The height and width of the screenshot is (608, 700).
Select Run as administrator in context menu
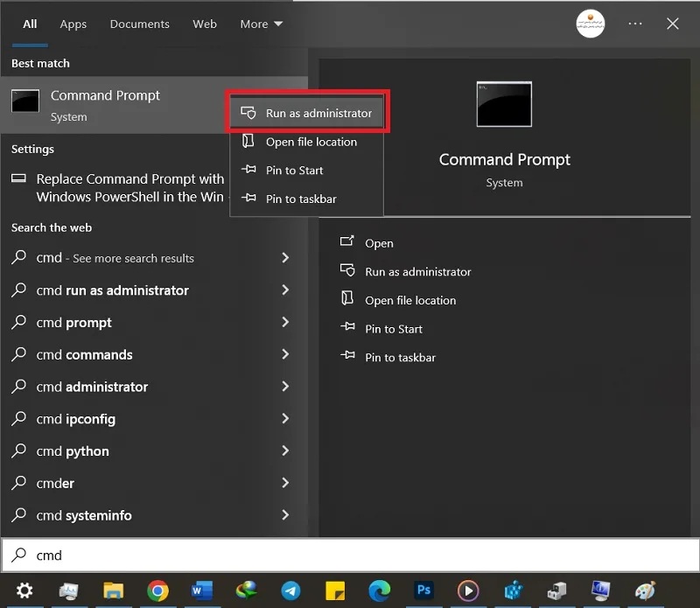tap(307, 113)
